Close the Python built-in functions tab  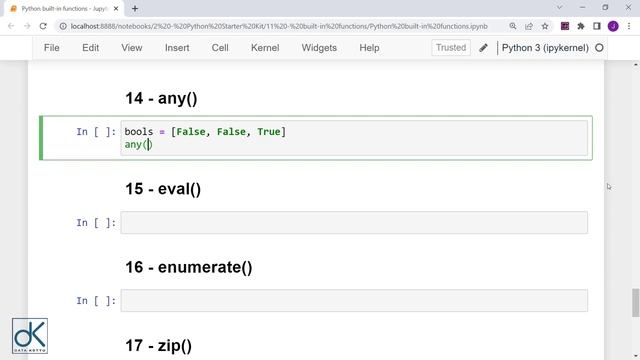pos(116,8)
